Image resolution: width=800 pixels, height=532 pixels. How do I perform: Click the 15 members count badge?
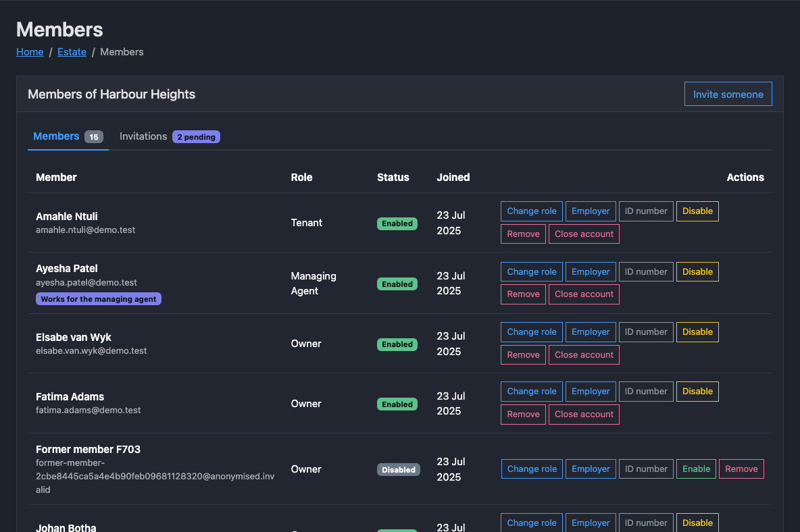click(94, 137)
